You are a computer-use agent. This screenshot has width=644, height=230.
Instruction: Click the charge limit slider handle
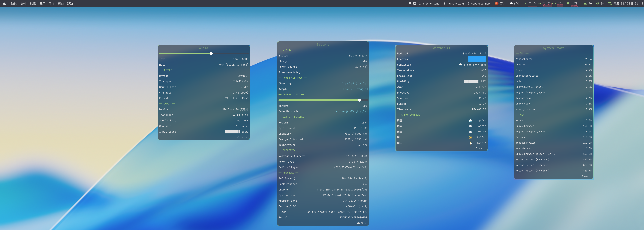click(359, 100)
